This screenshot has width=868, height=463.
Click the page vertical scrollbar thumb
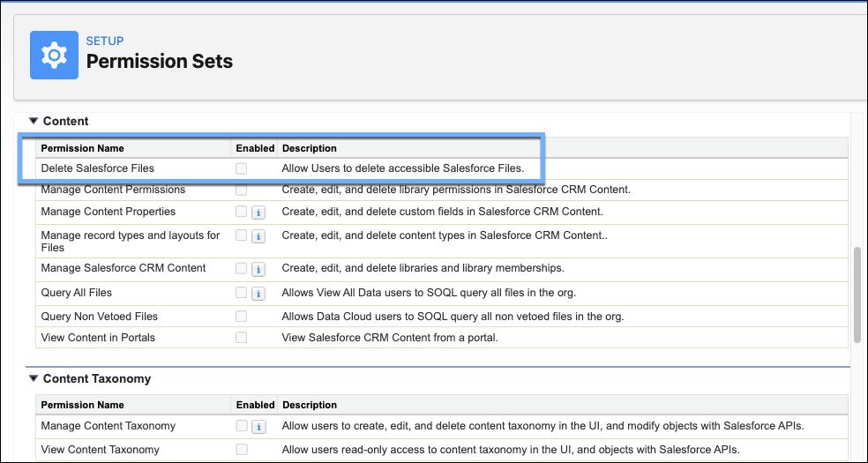tap(858, 295)
